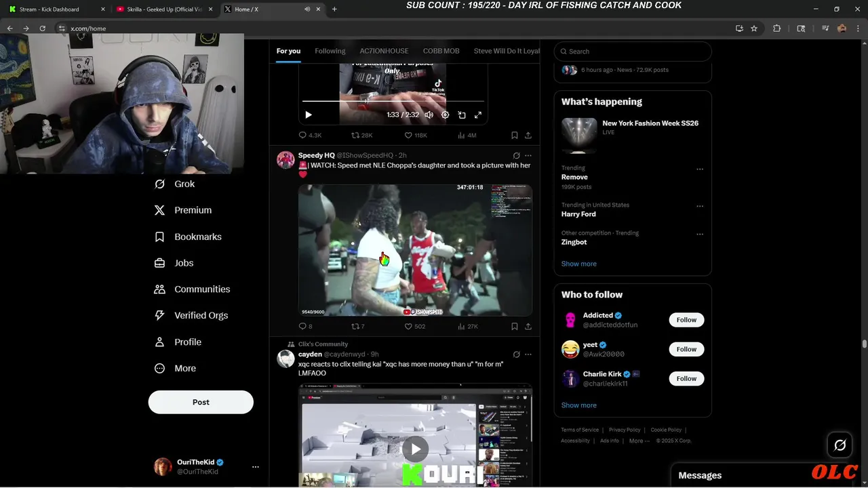Bookmark the Speedy HQ post

[x=514, y=327]
